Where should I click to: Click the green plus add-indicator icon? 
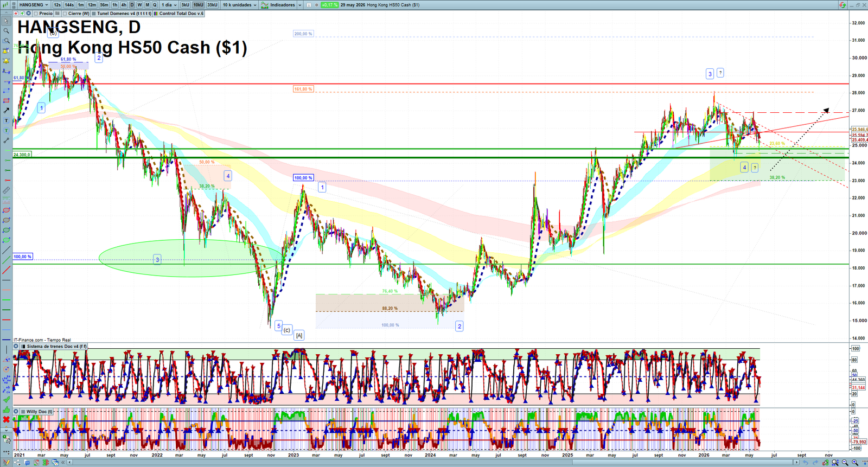click(22, 14)
